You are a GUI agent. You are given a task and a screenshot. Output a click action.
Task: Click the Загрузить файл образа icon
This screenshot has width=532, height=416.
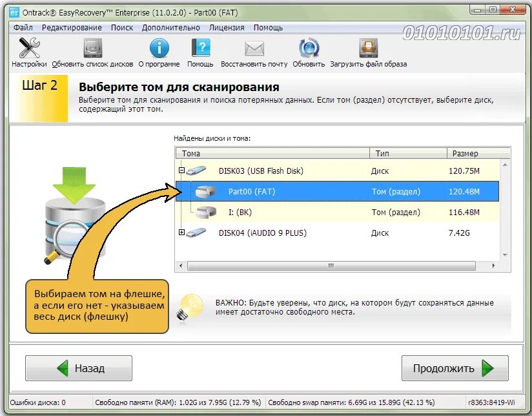point(369,48)
